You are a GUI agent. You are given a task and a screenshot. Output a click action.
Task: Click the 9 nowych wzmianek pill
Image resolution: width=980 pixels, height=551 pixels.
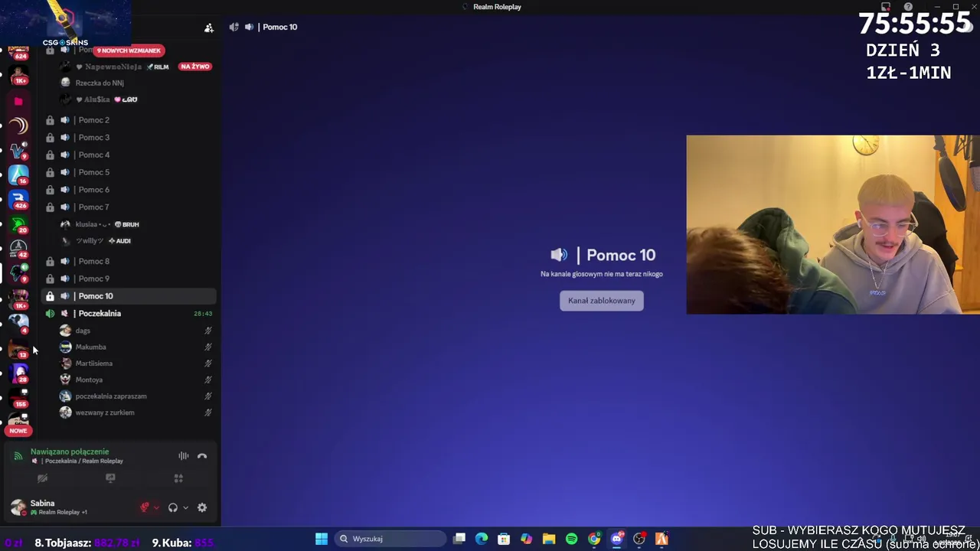(129, 51)
